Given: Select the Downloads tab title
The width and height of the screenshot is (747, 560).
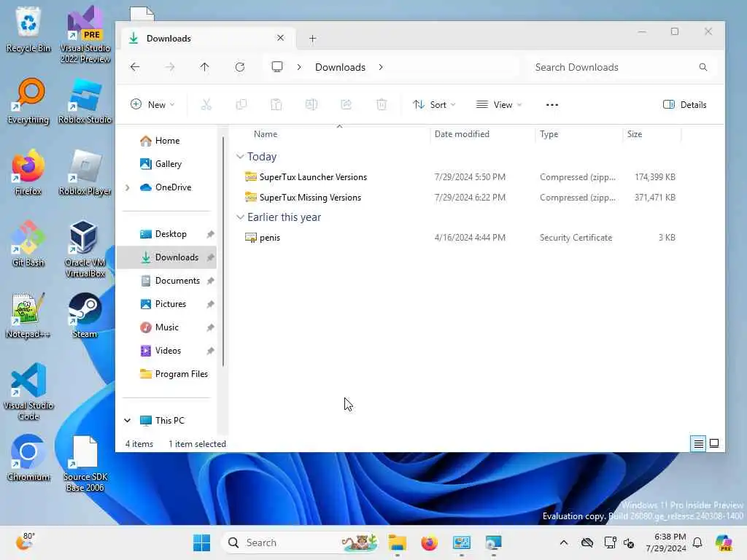Looking at the screenshot, I should pos(169,39).
